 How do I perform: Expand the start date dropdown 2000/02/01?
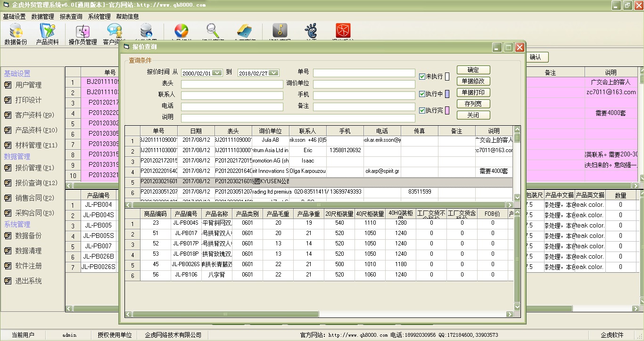217,73
